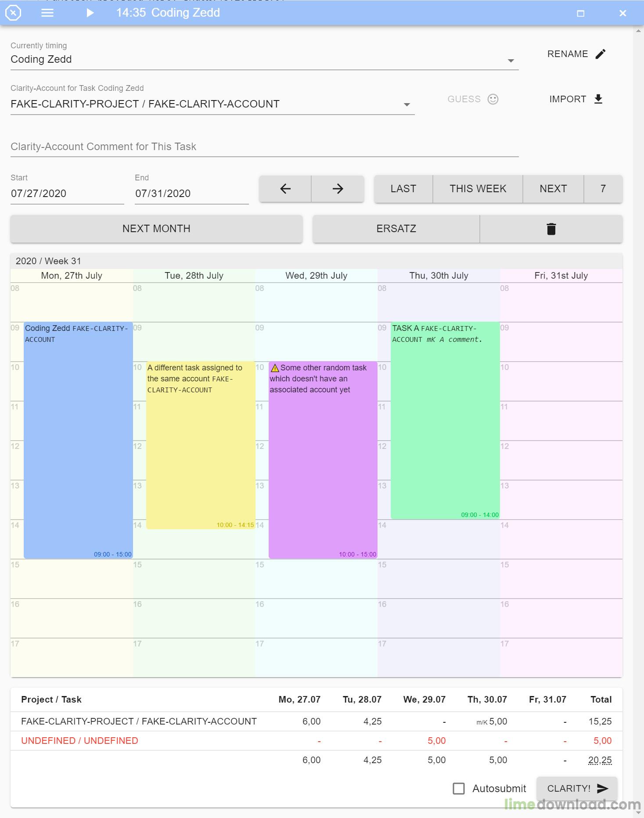The width and height of the screenshot is (644, 818).
Task: Click the circled X stop icon
Action: 13,13
